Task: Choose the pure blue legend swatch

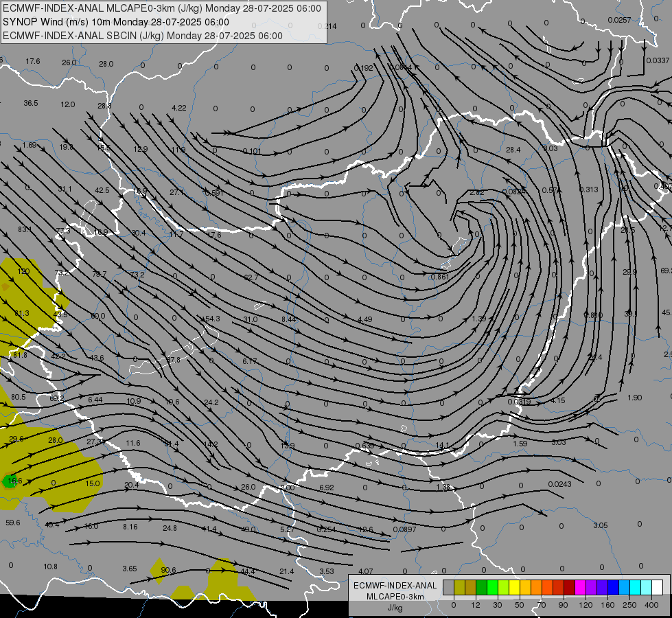Action: (x=613, y=587)
